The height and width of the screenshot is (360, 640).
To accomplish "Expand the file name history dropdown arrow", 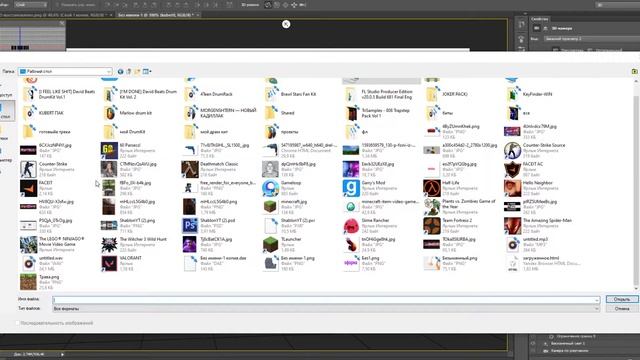I will click(x=597, y=300).
